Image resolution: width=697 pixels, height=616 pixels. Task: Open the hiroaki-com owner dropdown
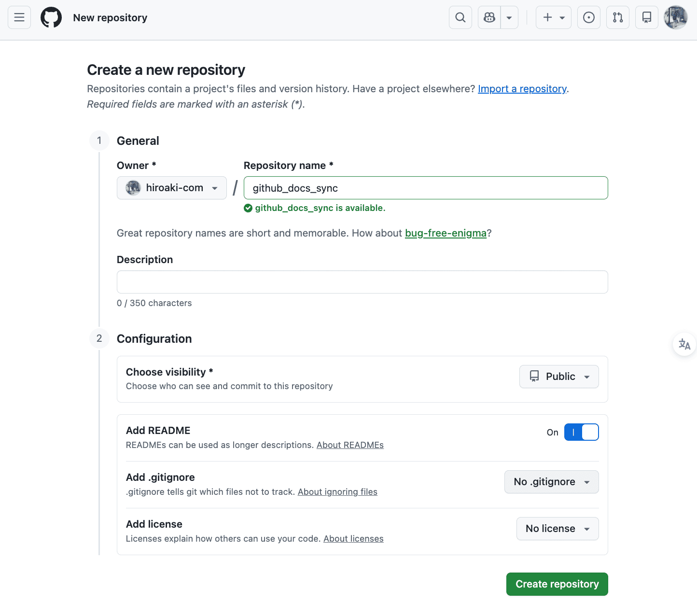[171, 188]
